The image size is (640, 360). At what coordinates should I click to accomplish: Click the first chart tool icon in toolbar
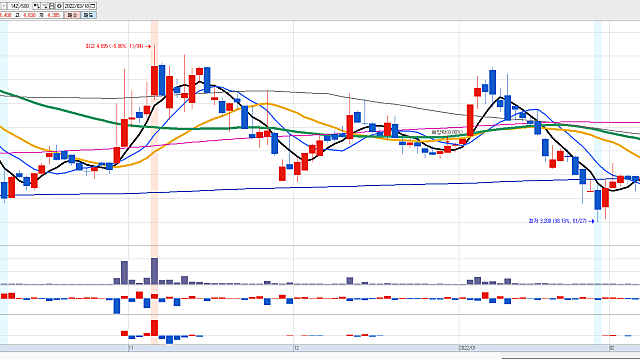pyautogui.click(x=37, y=6)
